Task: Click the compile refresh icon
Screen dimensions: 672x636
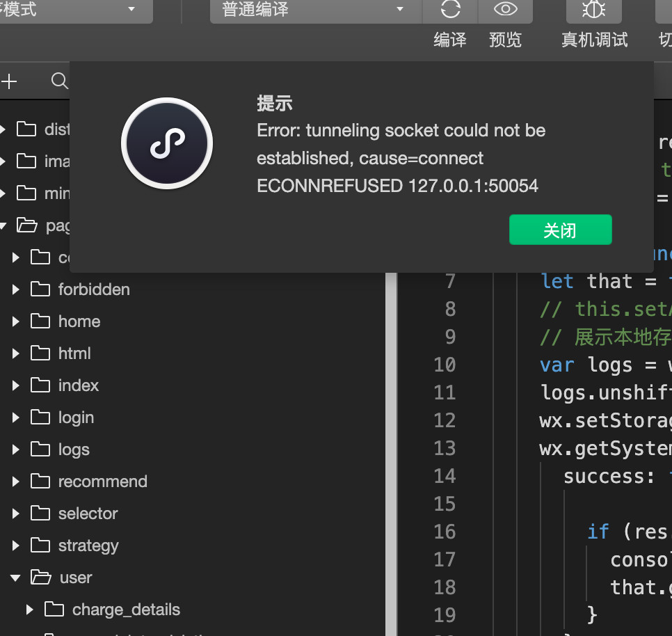Action: [x=450, y=9]
